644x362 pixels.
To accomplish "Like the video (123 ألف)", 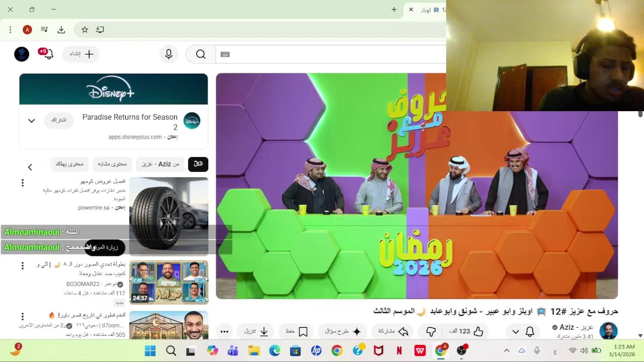I will coord(466,331).
